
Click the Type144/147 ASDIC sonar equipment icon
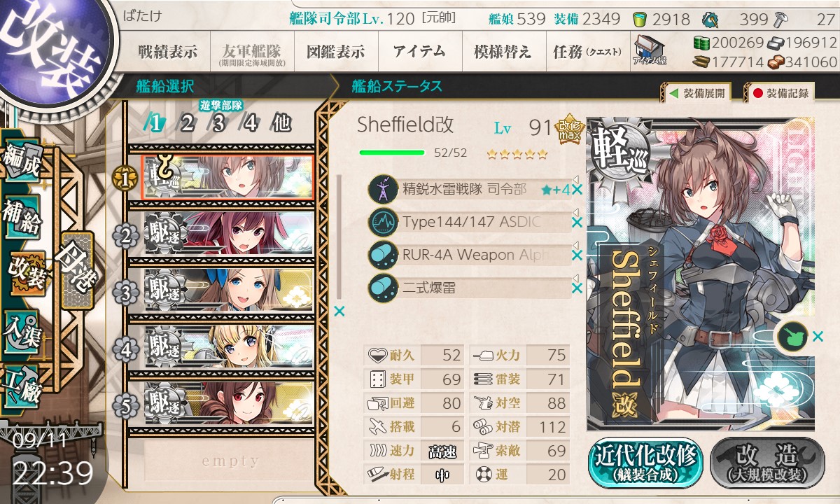pyautogui.click(x=384, y=223)
